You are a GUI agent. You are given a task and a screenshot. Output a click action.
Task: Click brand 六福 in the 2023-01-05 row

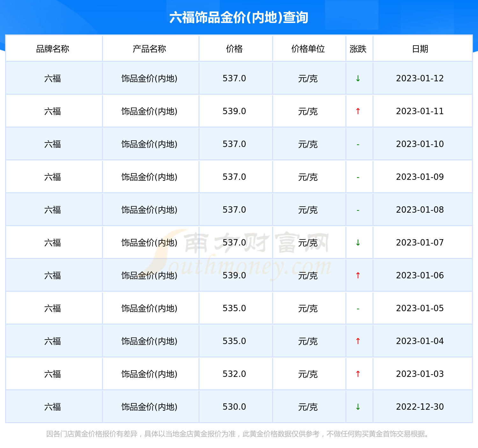[x=53, y=308]
